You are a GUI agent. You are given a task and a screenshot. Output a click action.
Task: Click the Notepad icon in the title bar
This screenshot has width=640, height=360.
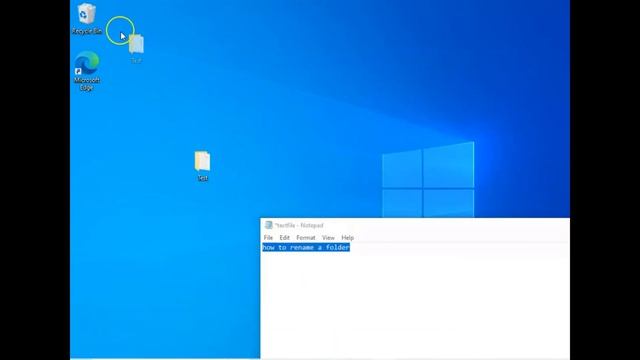(269, 225)
